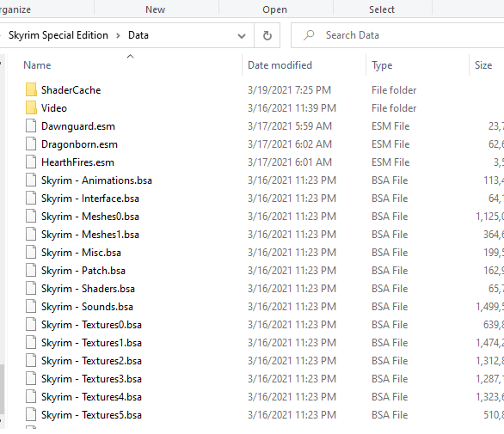Click the Skyrim - Shaders.bsa file icon

click(31, 289)
